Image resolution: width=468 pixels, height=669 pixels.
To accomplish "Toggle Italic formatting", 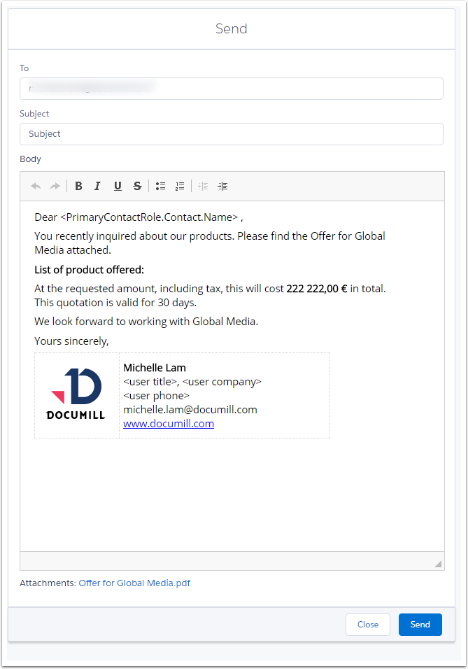I will tap(97, 186).
